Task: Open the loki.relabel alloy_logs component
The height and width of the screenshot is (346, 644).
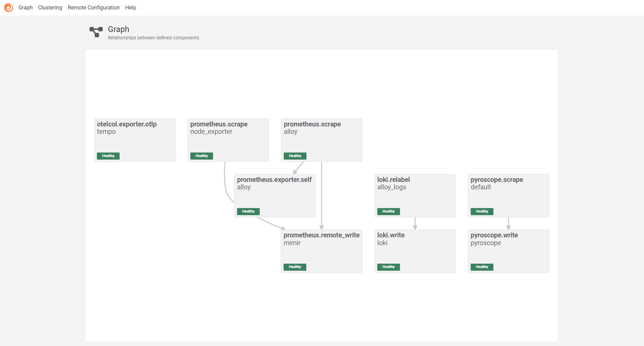Action: point(415,195)
